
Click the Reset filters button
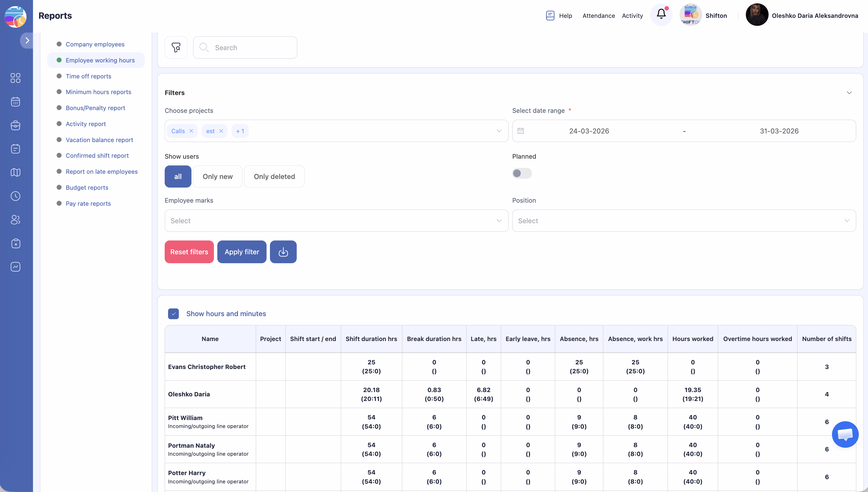[189, 252]
